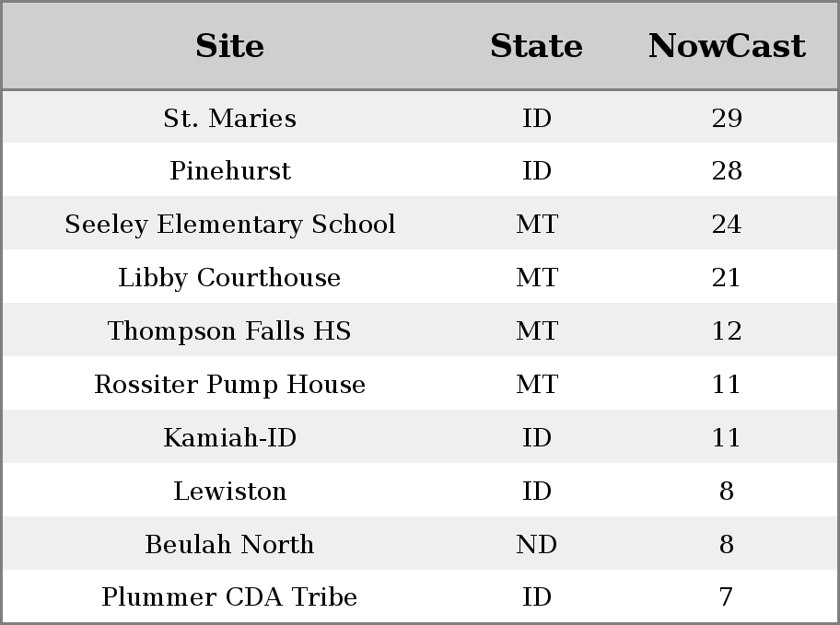The height and width of the screenshot is (625, 840).
Task: Select NowCast value 24 for Seeley
Action: [x=727, y=225]
